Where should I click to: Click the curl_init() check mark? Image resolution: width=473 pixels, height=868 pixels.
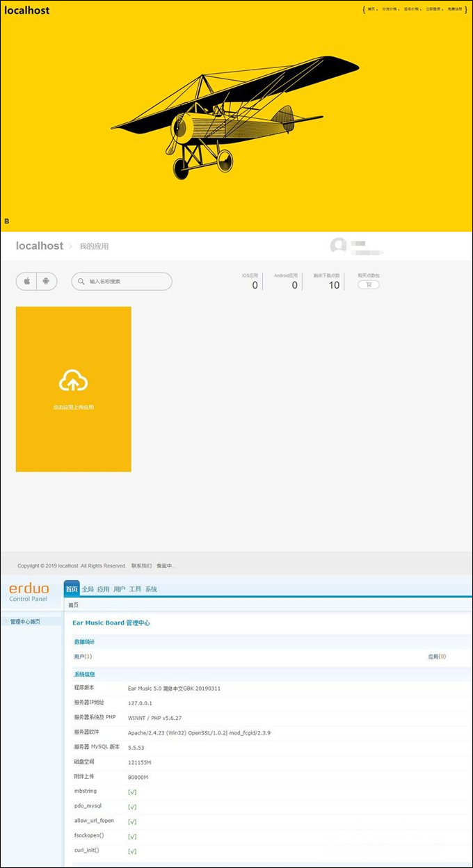(132, 851)
